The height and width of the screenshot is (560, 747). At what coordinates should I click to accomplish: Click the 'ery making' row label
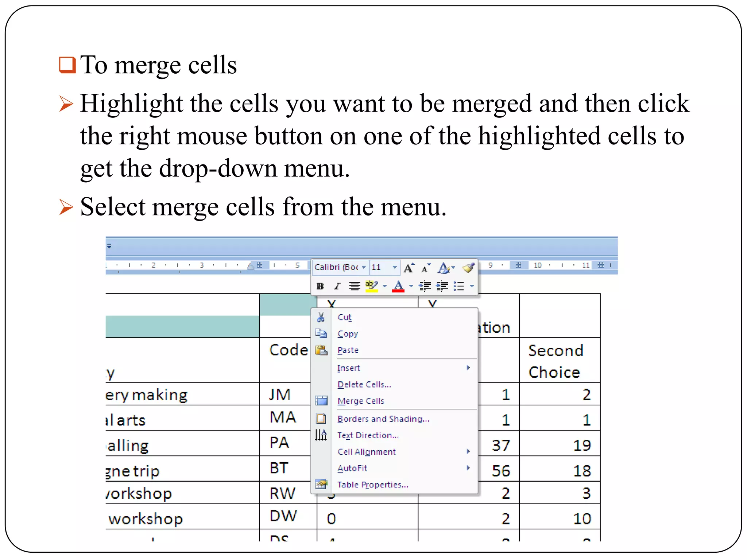(147, 395)
